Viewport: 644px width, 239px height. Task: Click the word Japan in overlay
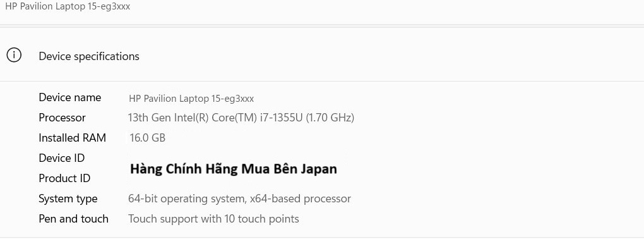point(319,169)
